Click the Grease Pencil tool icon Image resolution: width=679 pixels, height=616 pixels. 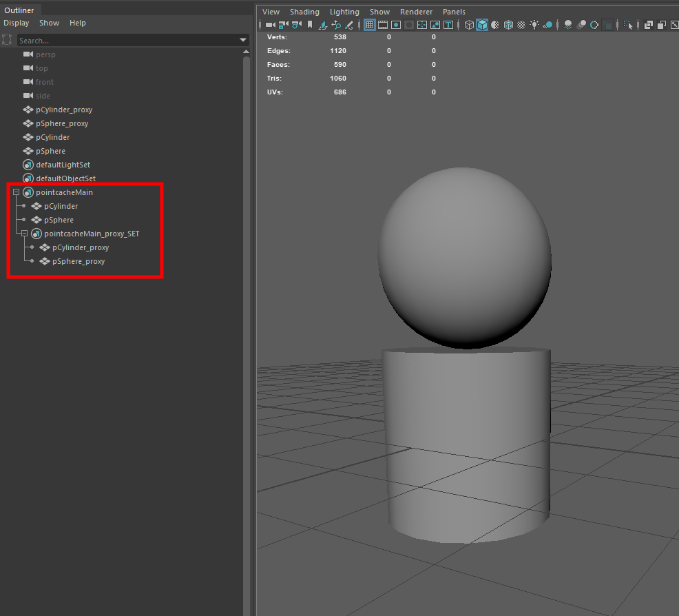coord(349,25)
